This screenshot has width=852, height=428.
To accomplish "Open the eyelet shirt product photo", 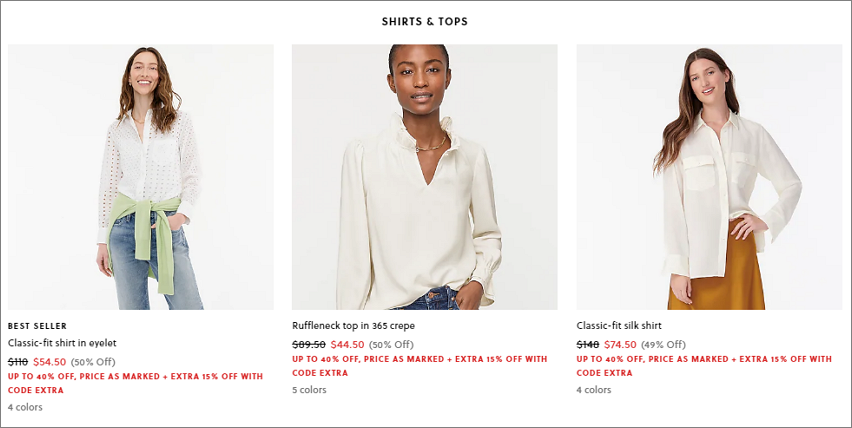I will (141, 177).
